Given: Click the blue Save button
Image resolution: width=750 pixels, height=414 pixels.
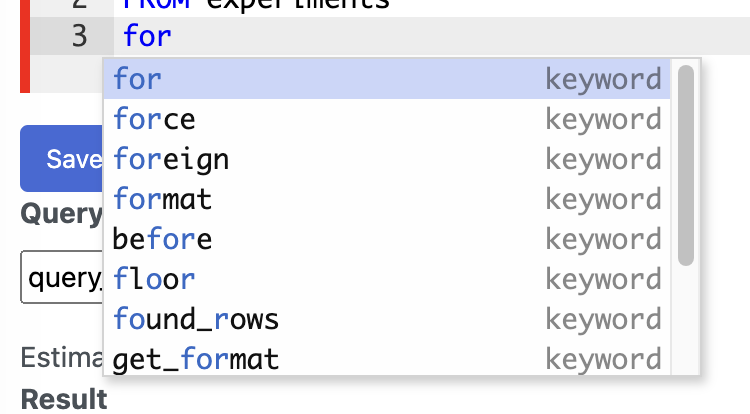Looking at the screenshot, I should click(62, 159).
